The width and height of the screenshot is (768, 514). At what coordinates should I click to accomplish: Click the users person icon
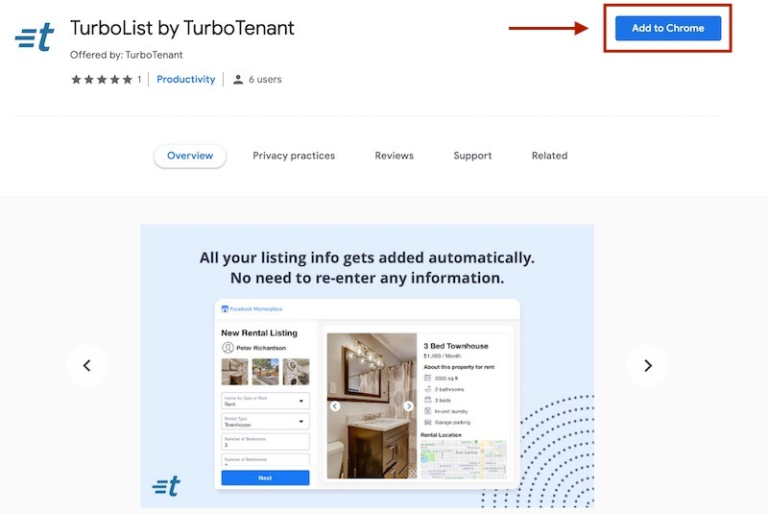[x=238, y=79]
